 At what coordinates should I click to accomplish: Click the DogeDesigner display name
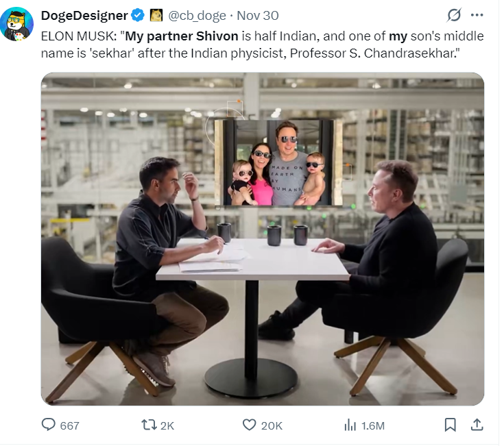click(x=84, y=15)
